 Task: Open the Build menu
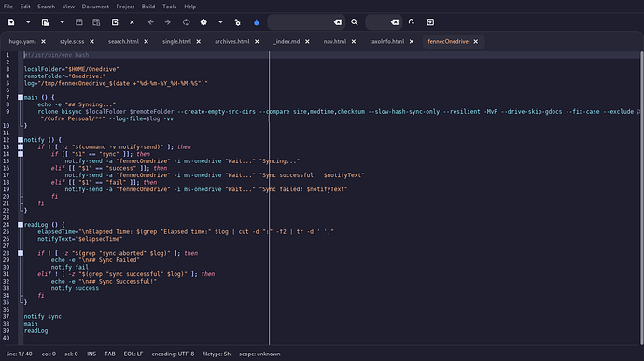(148, 7)
